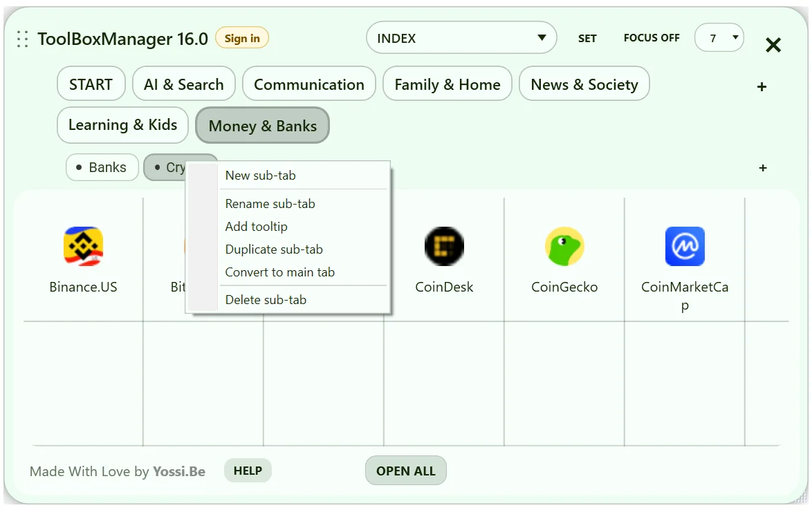Switch to the AI & Search tab

184,84
